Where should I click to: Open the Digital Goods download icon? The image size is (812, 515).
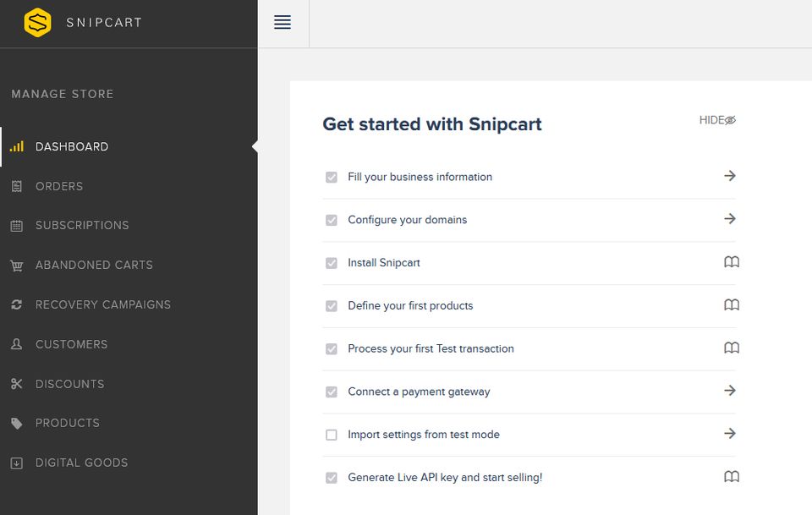[x=16, y=463]
